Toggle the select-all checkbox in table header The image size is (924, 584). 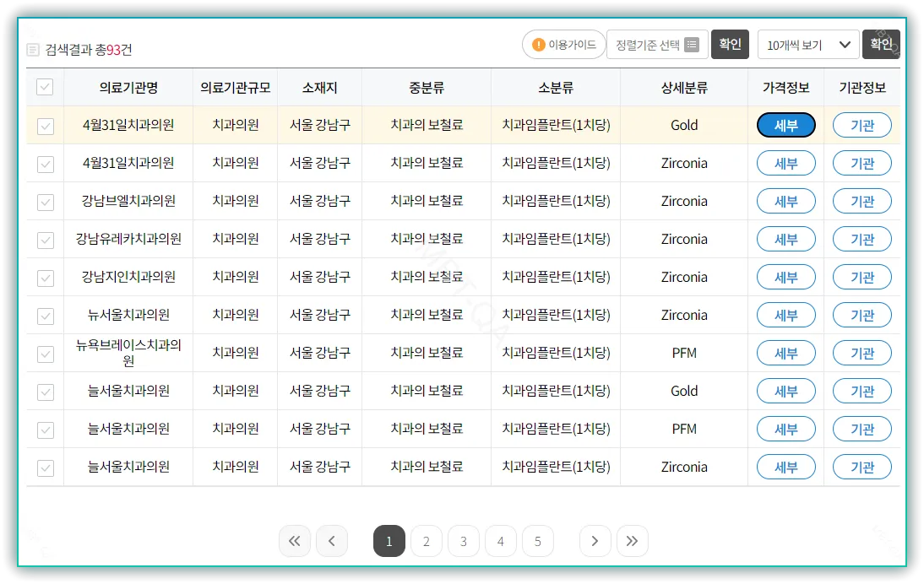coord(45,87)
